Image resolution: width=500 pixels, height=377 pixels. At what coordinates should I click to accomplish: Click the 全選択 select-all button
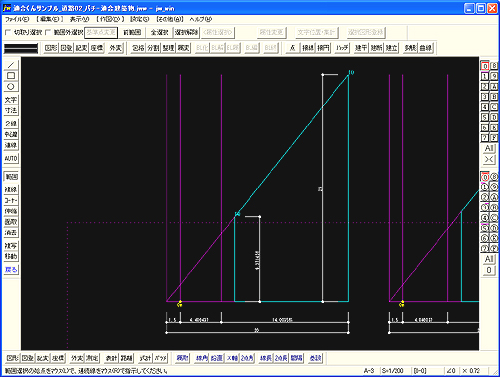tap(159, 32)
